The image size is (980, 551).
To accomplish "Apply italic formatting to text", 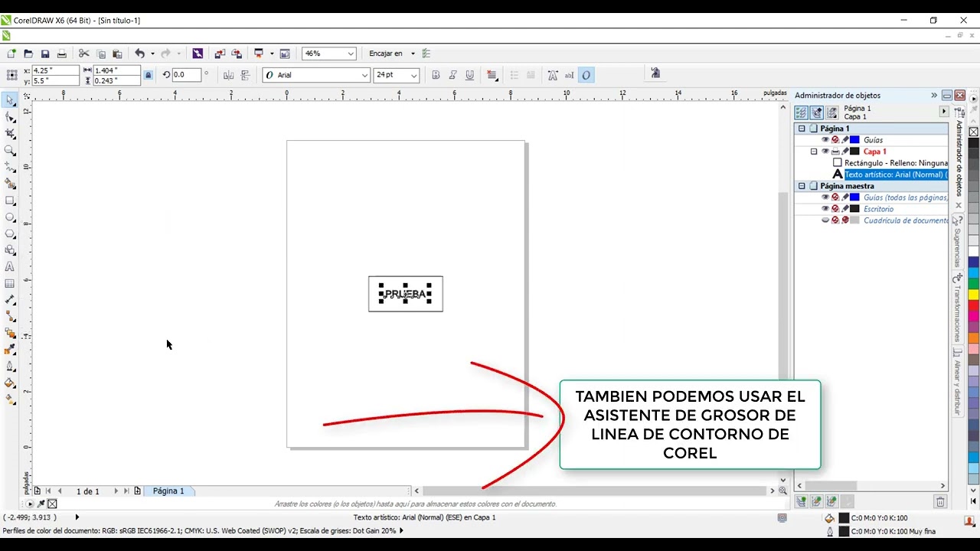I will [x=452, y=75].
